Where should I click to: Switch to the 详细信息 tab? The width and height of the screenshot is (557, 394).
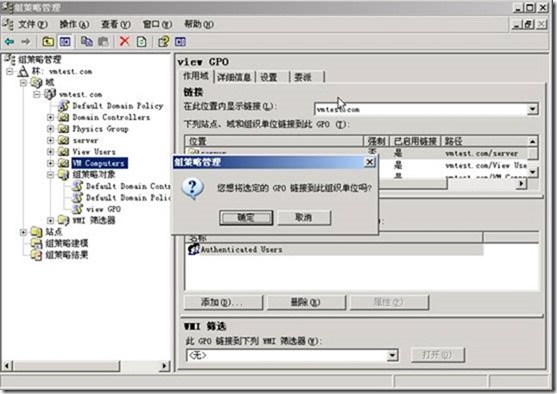coord(234,77)
